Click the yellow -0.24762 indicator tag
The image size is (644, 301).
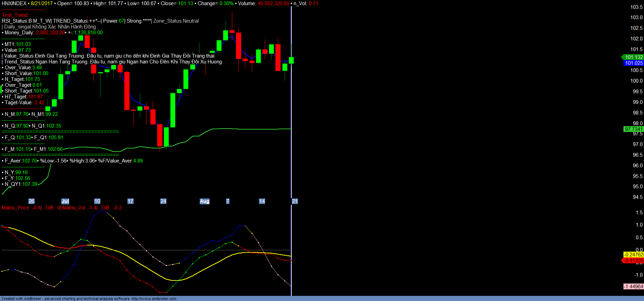click(633, 255)
